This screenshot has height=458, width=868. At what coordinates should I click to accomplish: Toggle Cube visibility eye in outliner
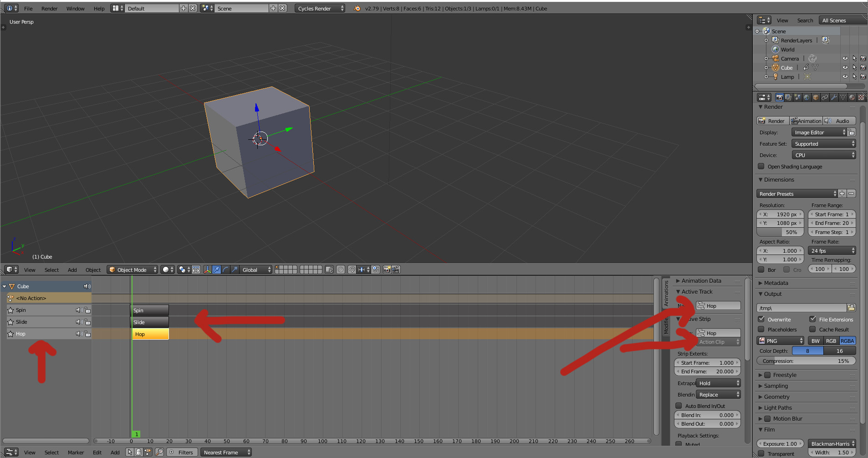845,67
